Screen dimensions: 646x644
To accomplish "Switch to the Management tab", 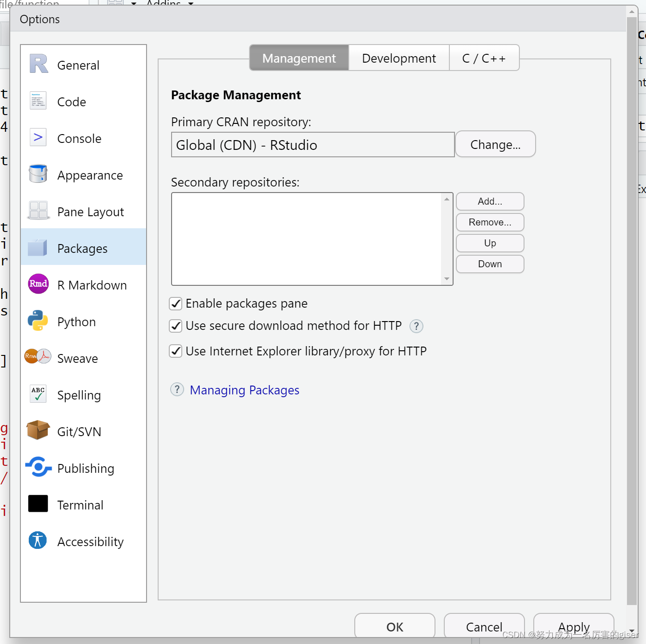I will coord(299,58).
